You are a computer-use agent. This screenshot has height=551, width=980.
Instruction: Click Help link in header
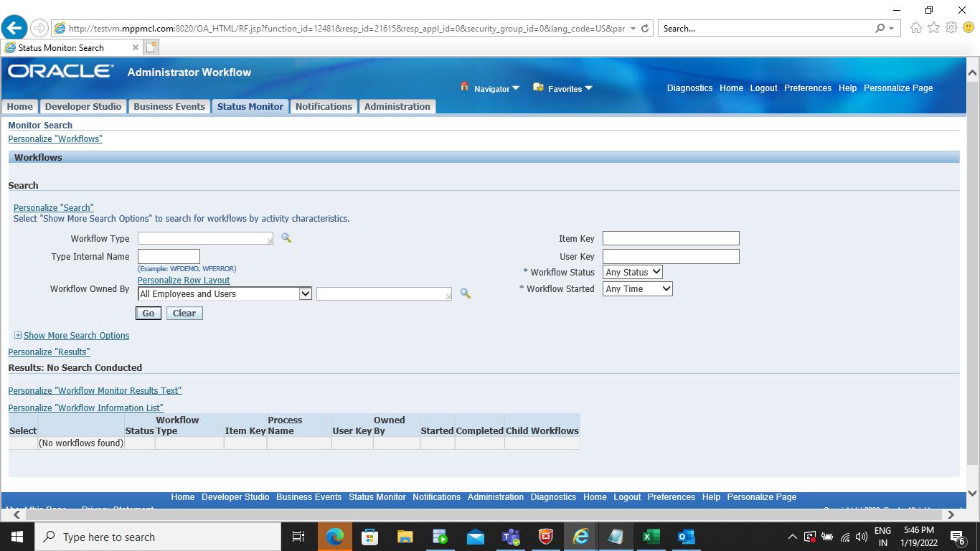847,88
